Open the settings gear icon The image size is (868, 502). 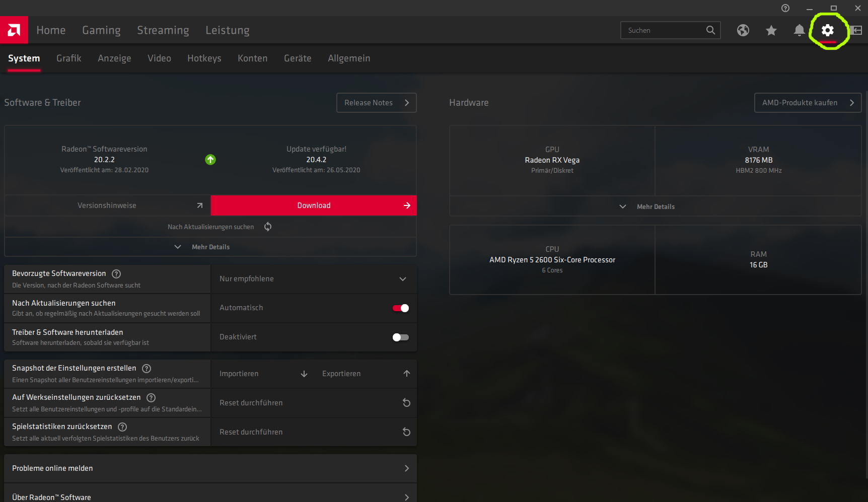point(828,31)
